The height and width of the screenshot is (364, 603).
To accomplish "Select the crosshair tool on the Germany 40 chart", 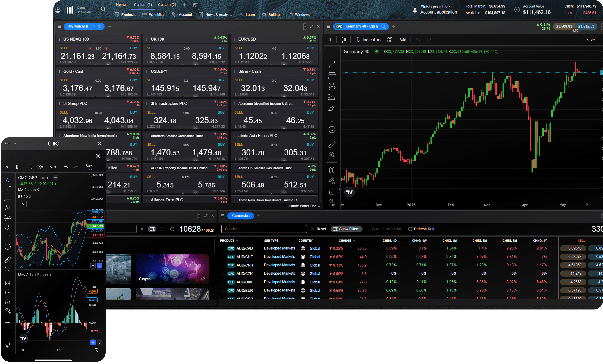I will 332,54.
